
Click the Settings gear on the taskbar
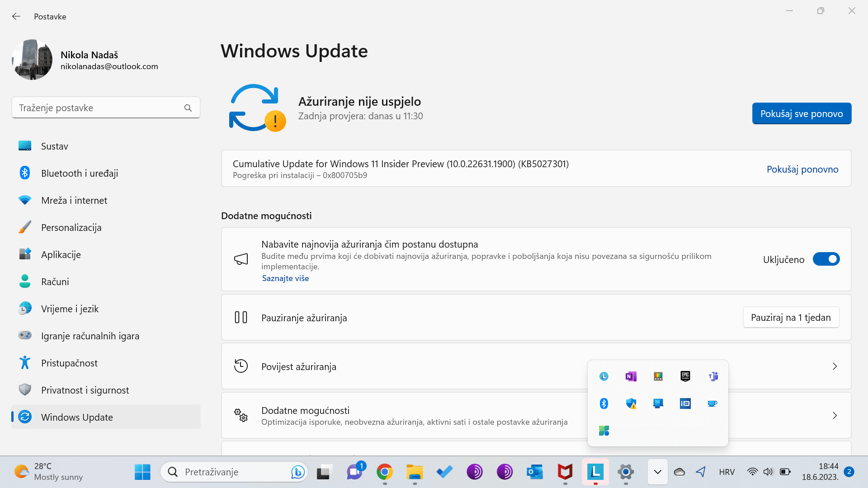[626, 472]
